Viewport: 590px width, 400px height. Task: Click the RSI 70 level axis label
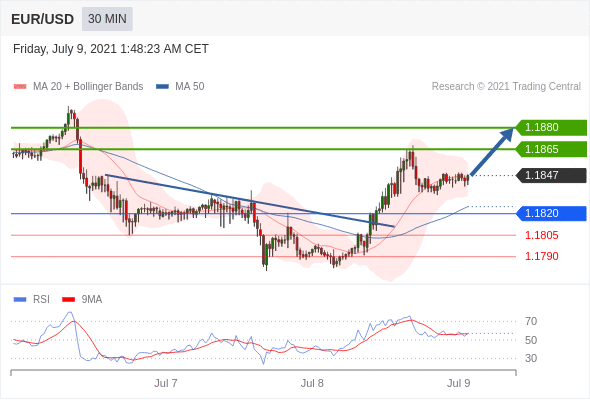point(531,321)
